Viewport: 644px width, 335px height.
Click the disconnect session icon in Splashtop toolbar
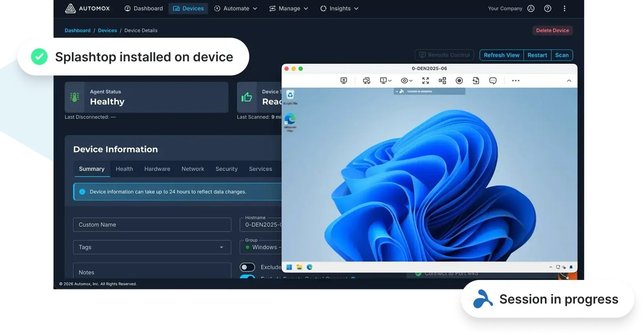(x=344, y=81)
